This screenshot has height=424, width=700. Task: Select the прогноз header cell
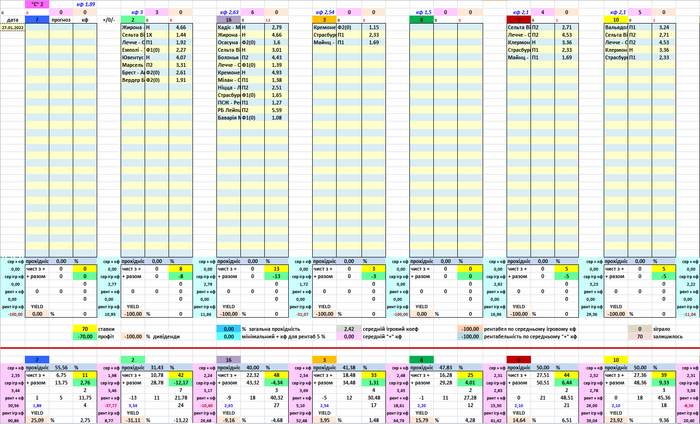click(61, 20)
